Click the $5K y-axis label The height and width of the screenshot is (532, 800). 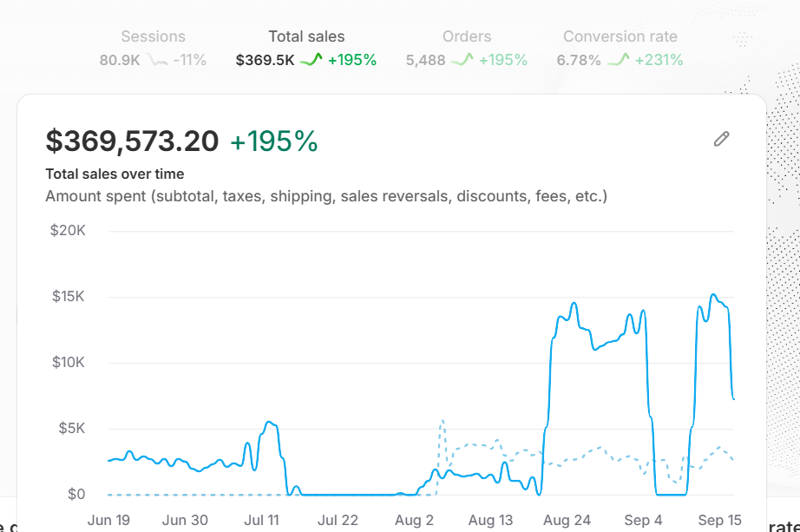[71, 428]
